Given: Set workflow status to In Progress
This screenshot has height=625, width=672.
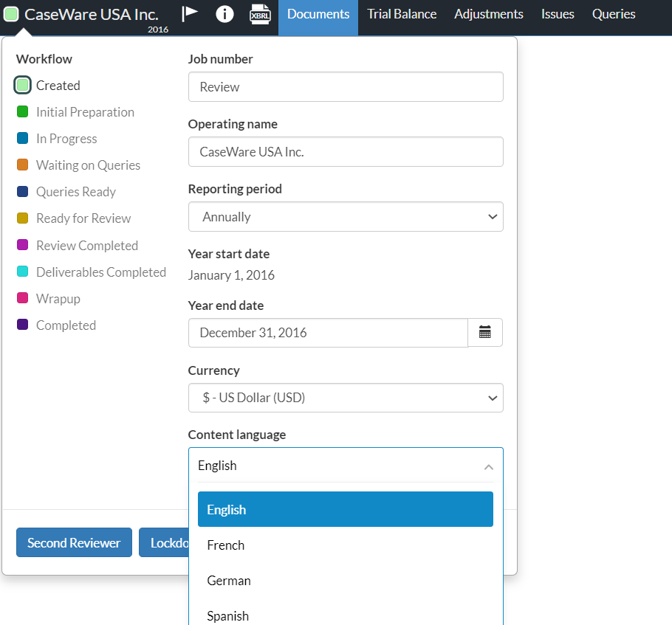Looking at the screenshot, I should pos(66,139).
